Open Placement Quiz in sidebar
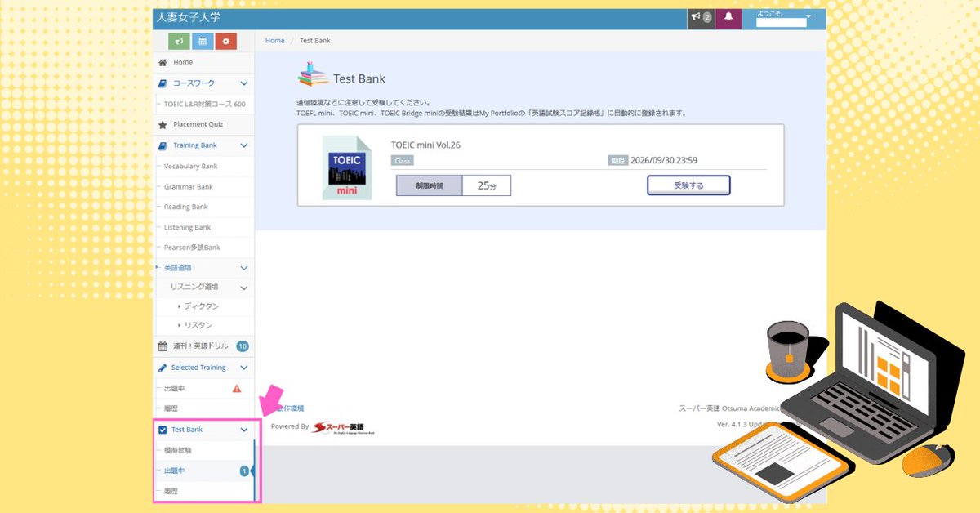The height and width of the screenshot is (513, 980). coord(198,124)
